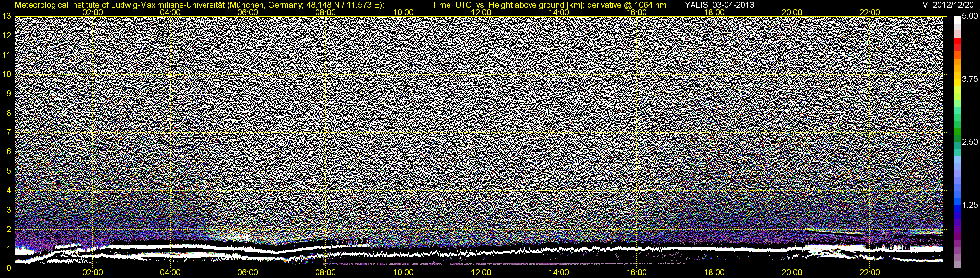Click the 2.50 value on the color scale
This screenshot has height=278, width=980.
point(970,142)
